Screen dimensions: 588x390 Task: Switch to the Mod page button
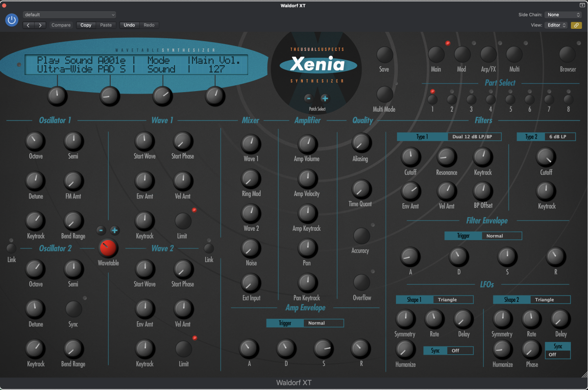(x=462, y=54)
